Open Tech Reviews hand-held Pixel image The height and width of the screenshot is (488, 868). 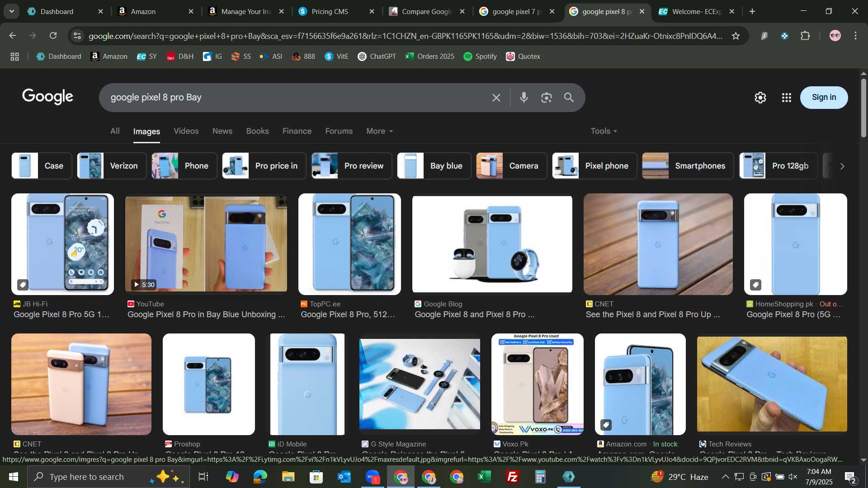(x=772, y=384)
